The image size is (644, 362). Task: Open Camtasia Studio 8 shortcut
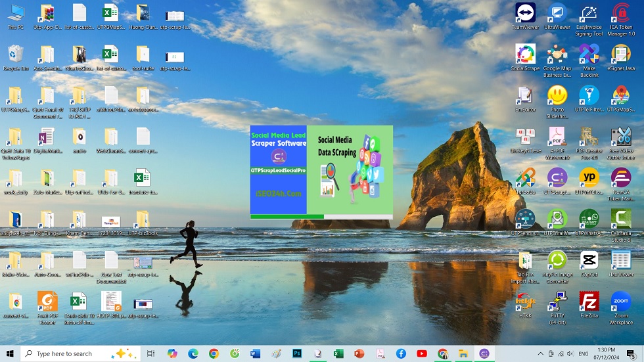coord(621,219)
